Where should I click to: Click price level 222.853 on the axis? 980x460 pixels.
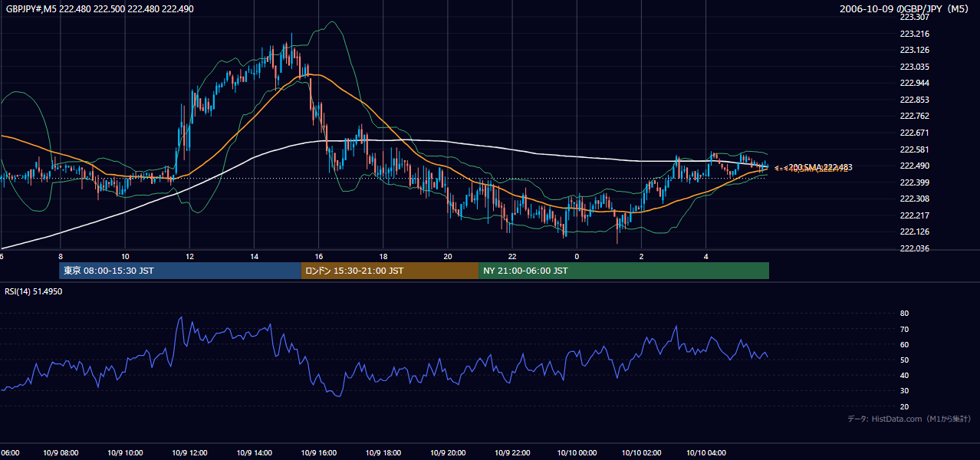coord(914,100)
